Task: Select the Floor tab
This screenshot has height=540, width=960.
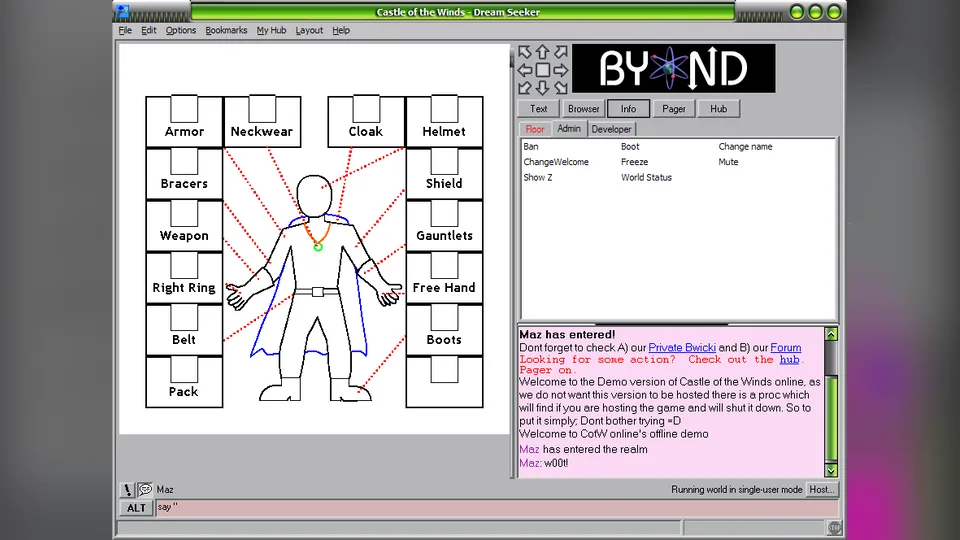Action: point(534,129)
